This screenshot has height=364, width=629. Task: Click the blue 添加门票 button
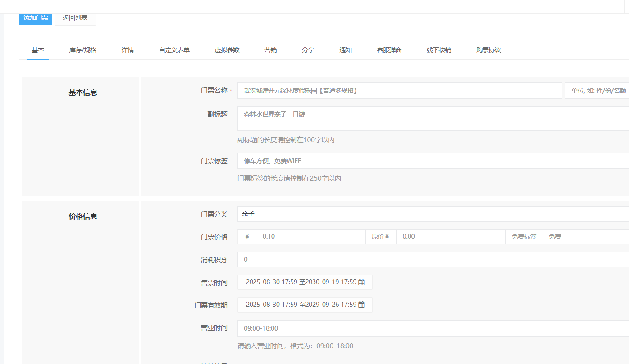tap(36, 18)
